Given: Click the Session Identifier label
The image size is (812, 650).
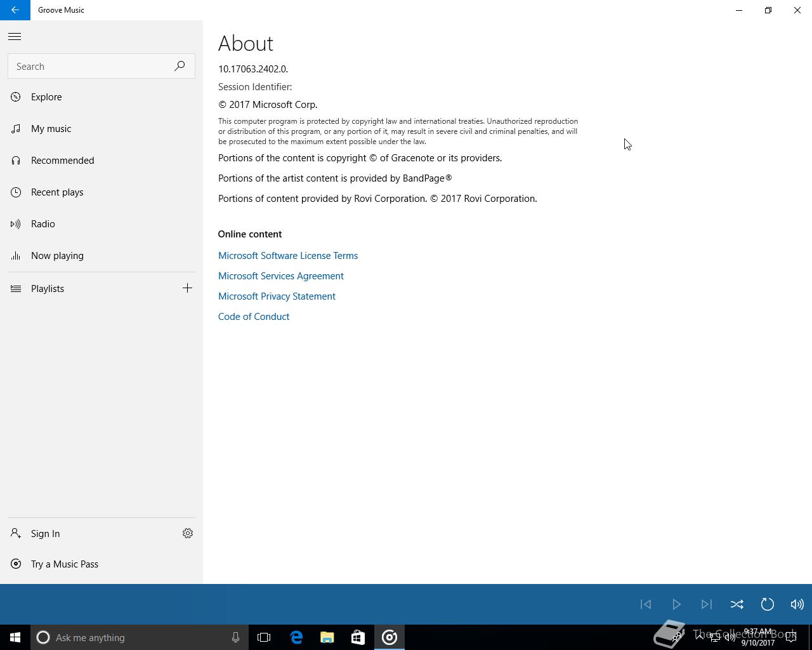Looking at the screenshot, I should (x=255, y=87).
